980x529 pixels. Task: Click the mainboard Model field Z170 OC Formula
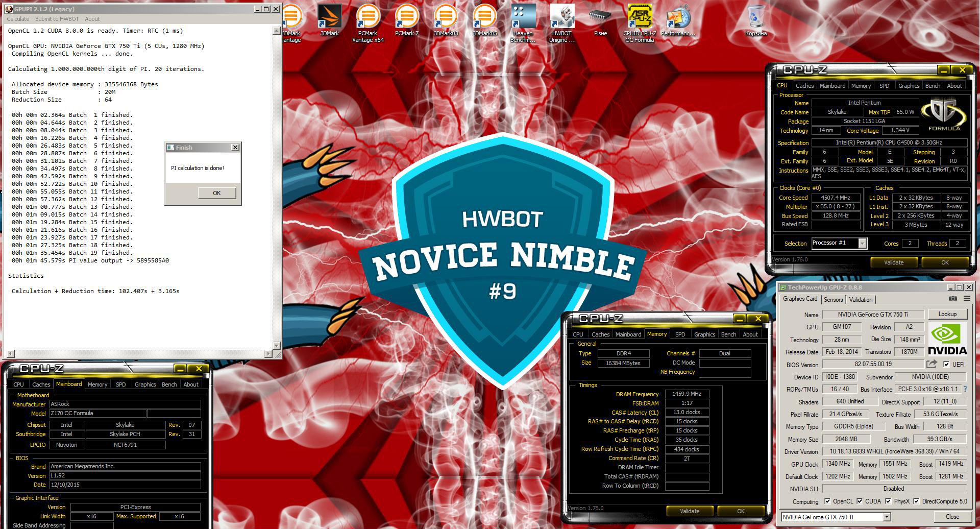point(97,414)
